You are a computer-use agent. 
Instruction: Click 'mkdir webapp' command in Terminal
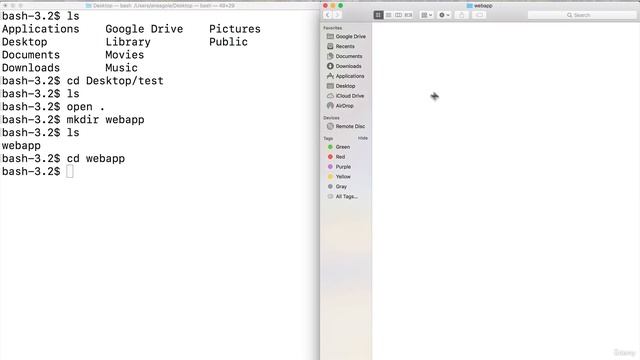pos(105,120)
